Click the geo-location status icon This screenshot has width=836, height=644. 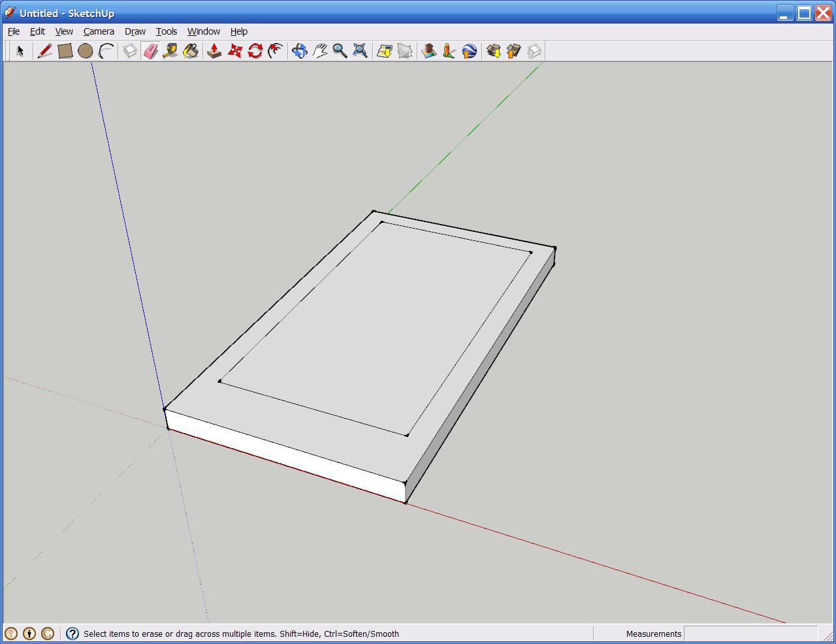click(x=11, y=634)
